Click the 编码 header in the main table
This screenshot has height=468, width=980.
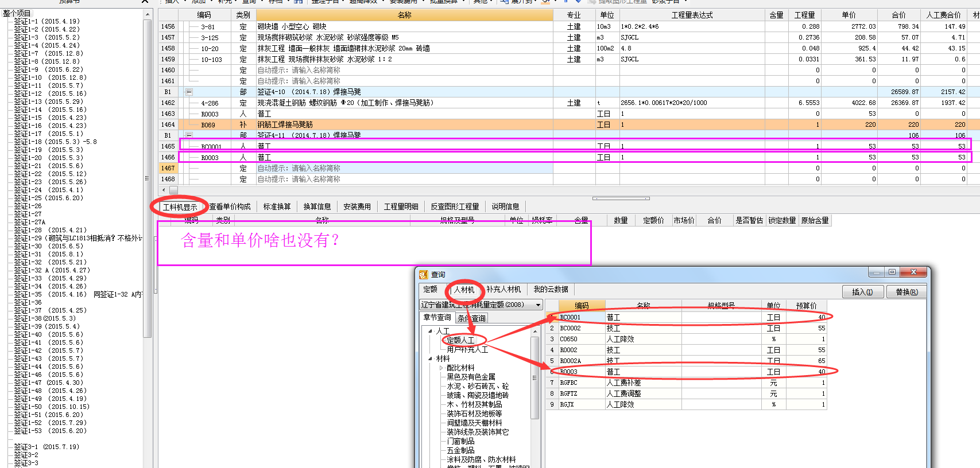point(204,15)
